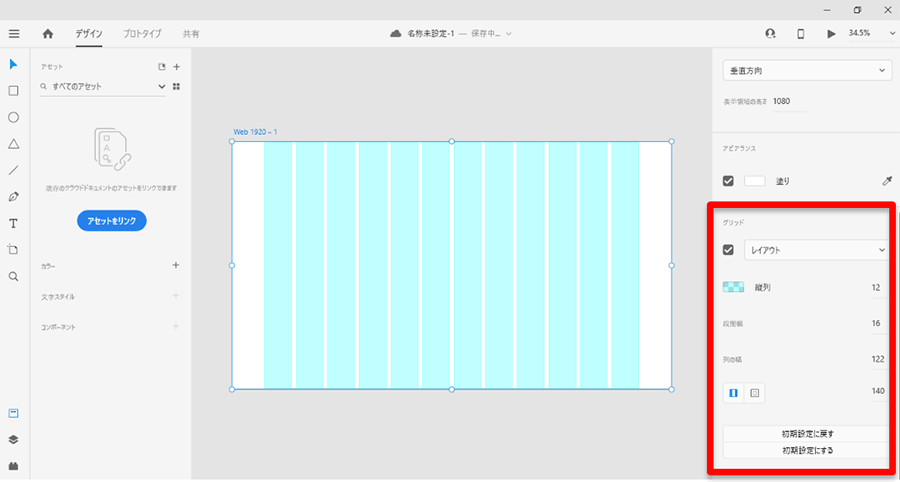This screenshot has height=482, width=900.
Task: Select the Polygon triangle tool
Action: 14,143
